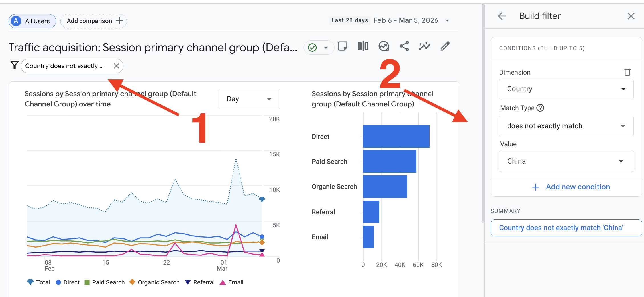Image resolution: width=644 pixels, height=297 pixels.
Task: Click the compare columns icon
Action: pos(363,46)
